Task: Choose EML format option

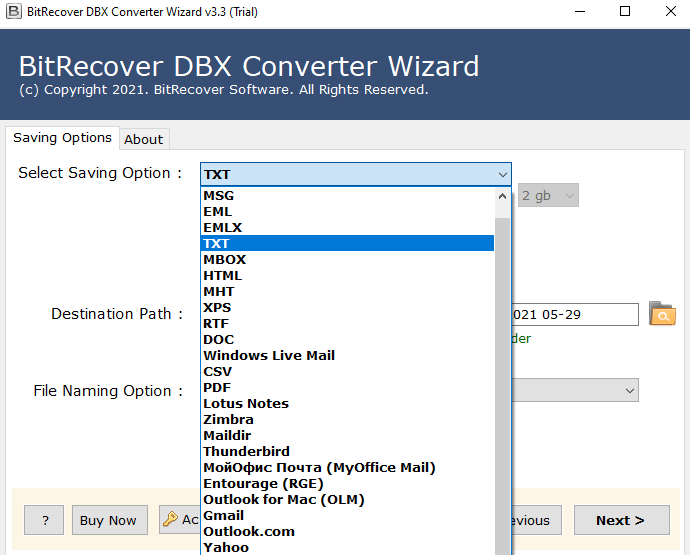Action: [347, 211]
